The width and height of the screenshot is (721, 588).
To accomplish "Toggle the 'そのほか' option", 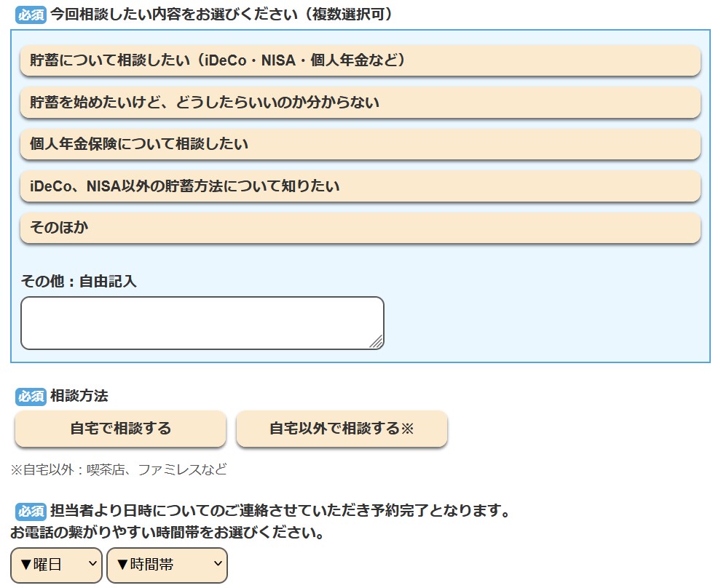I will [x=360, y=228].
